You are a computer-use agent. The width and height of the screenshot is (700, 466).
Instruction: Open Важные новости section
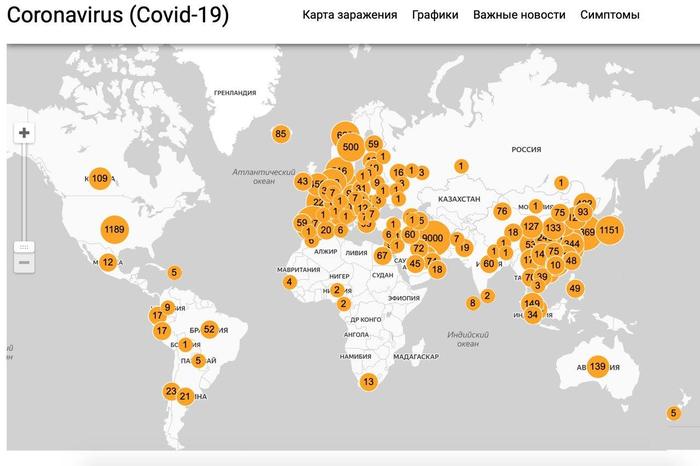pyautogui.click(x=519, y=15)
